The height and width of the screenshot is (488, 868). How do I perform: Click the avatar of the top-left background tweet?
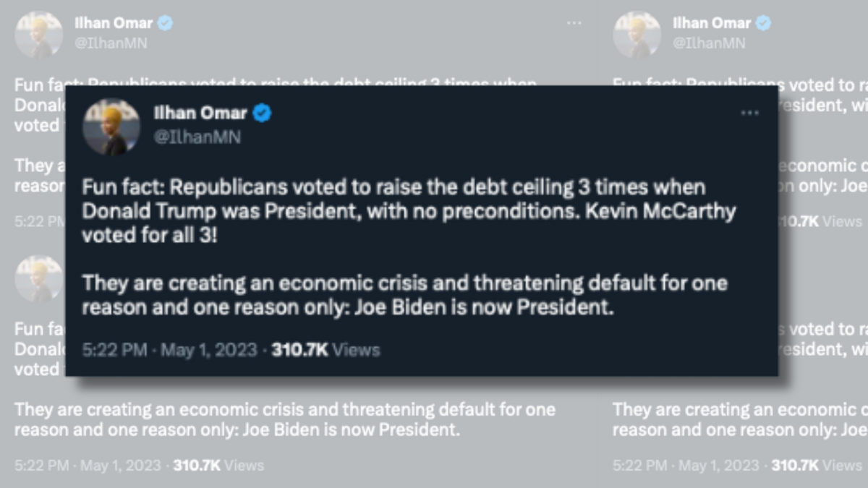click(x=38, y=34)
